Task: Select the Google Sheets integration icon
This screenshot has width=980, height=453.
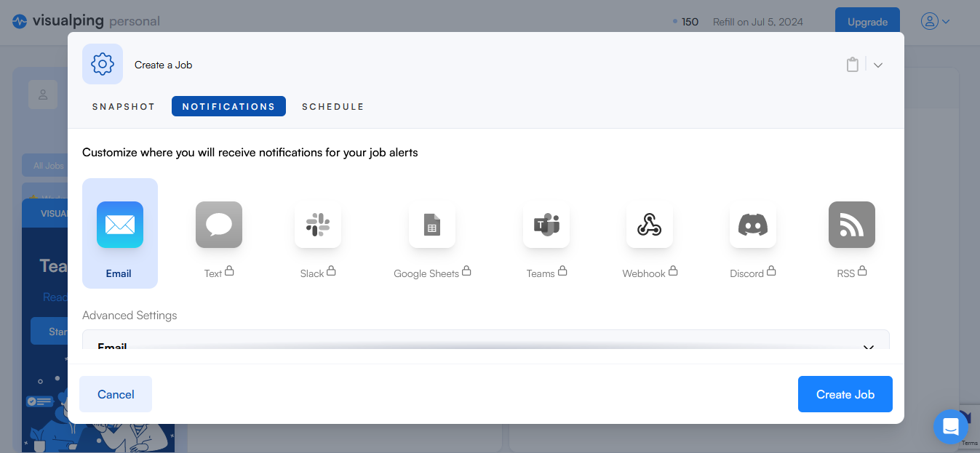Action: [432, 225]
